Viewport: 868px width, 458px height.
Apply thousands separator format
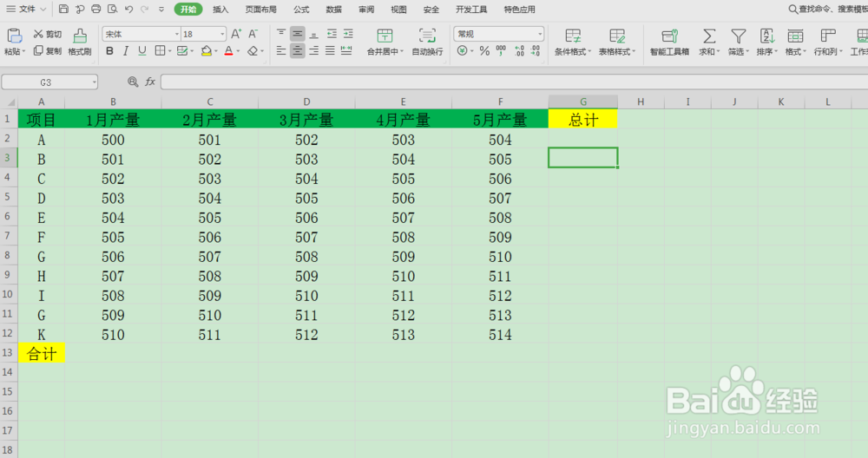(x=501, y=51)
